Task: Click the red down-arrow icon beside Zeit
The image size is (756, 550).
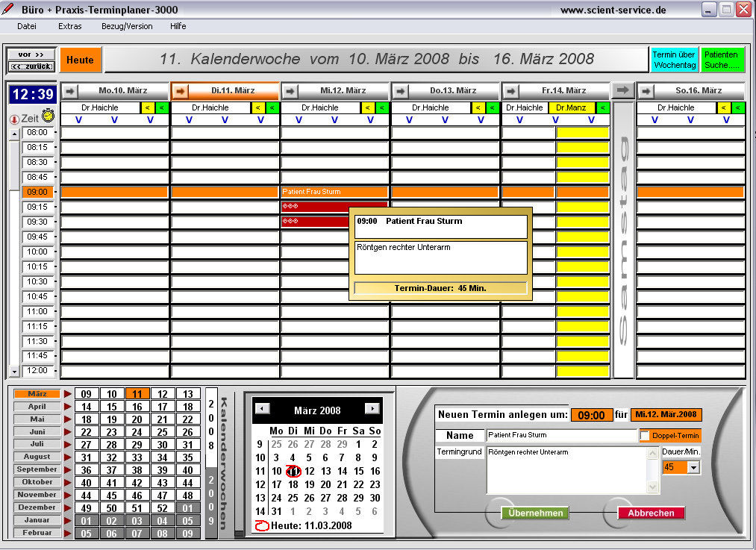Action: (x=14, y=119)
